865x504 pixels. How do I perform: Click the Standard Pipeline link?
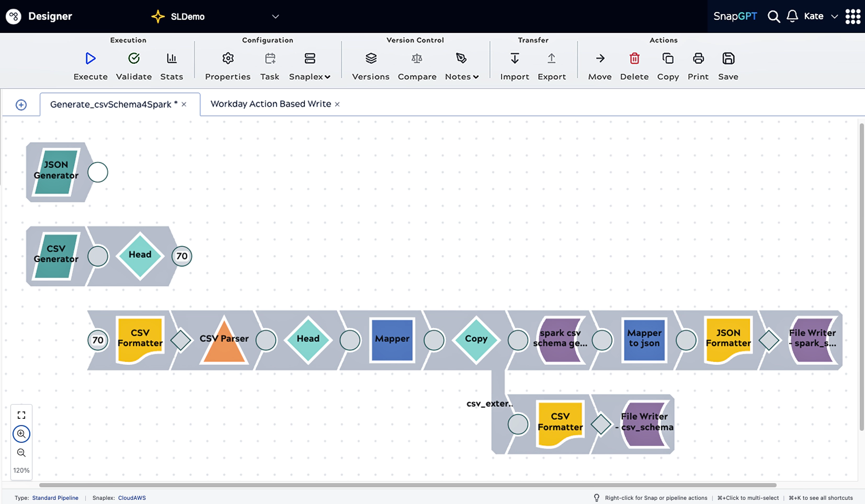click(55, 498)
